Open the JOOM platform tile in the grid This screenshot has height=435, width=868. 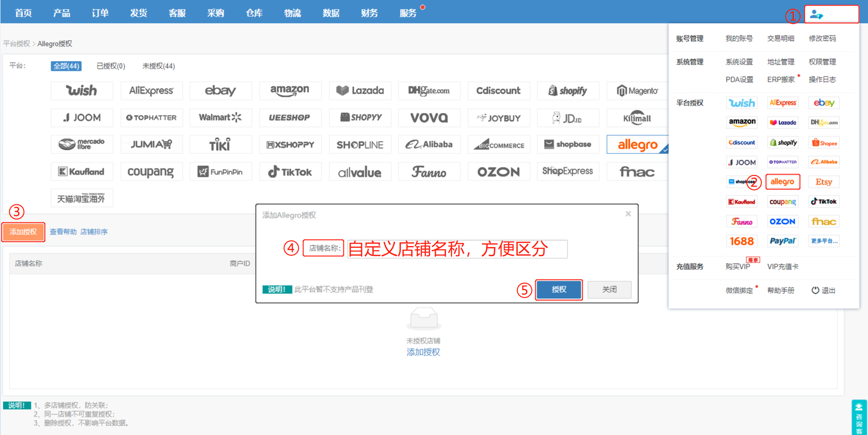tap(82, 117)
